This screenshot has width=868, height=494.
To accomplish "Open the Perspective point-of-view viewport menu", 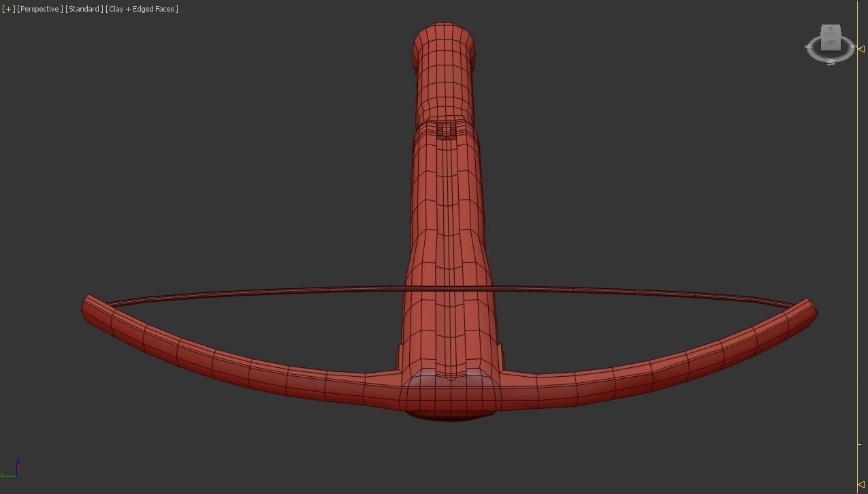I will [40, 9].
